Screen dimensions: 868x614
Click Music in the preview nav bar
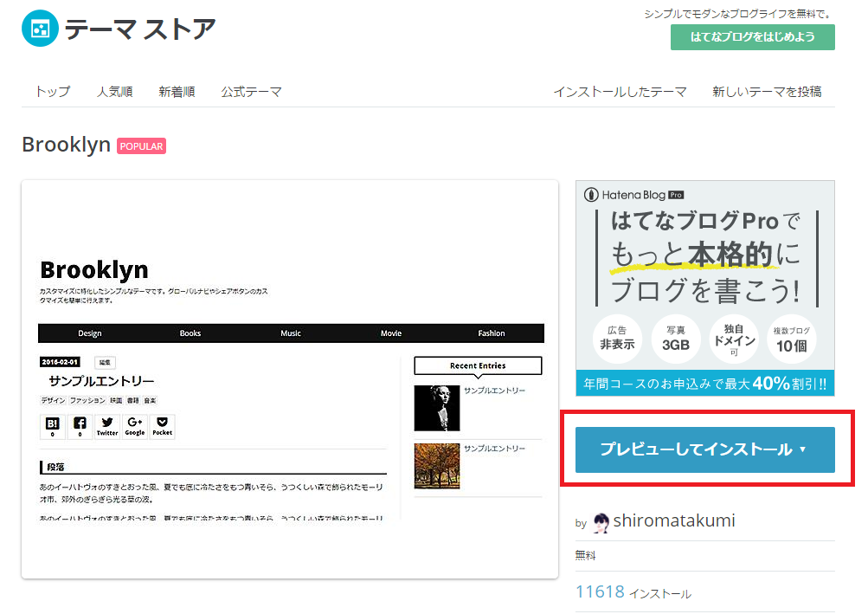(x=291, y=333)
